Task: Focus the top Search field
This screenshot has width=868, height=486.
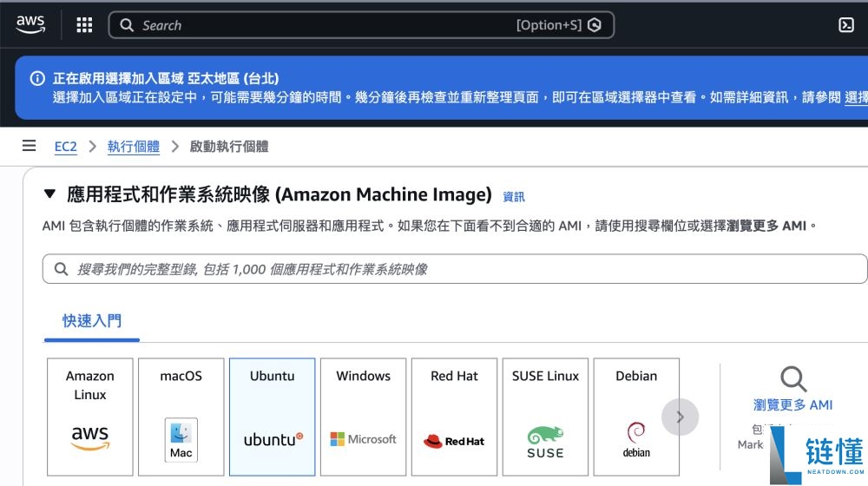Action: [361, 25]
